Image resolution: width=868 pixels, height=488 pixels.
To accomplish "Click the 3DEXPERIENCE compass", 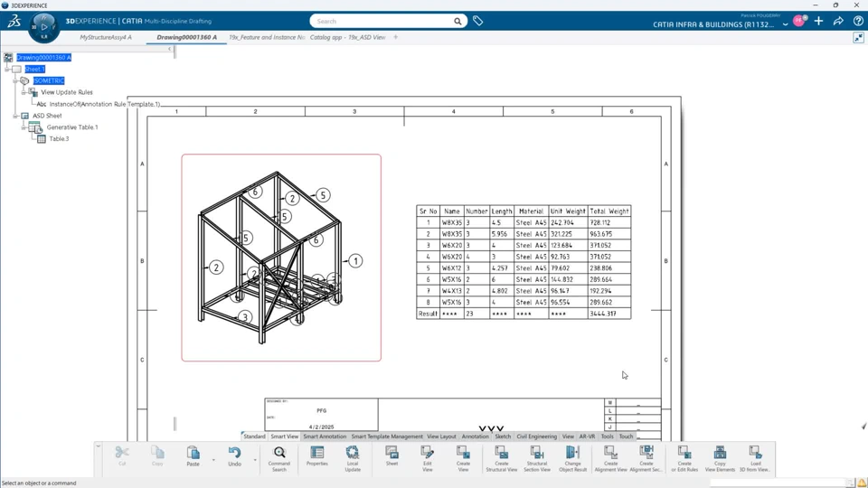I will [43, 26].
